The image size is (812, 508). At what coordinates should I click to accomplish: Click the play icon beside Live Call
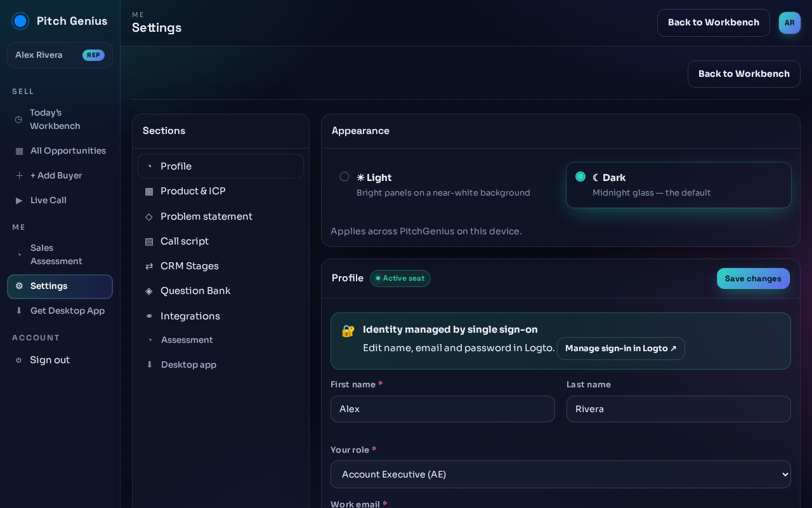(19, 201)
